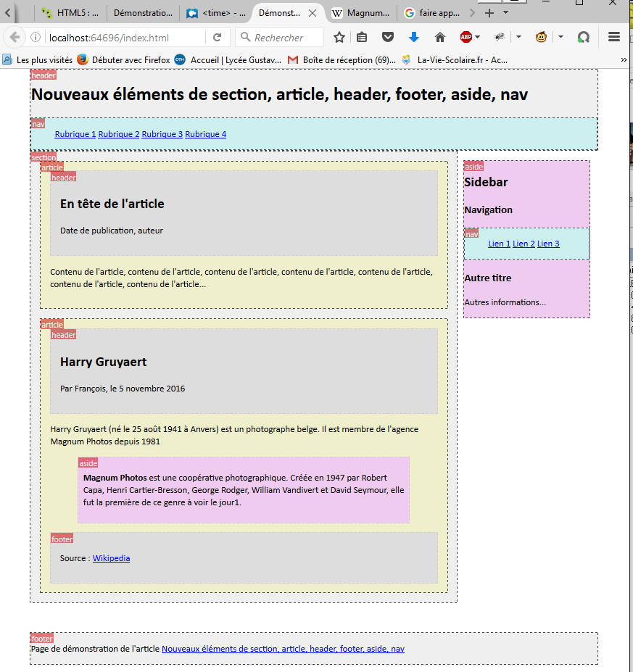Follow the Lien 3 sidebar link
Screen dimensions: 633x672
pyautogui.click(x=548, y=244)
